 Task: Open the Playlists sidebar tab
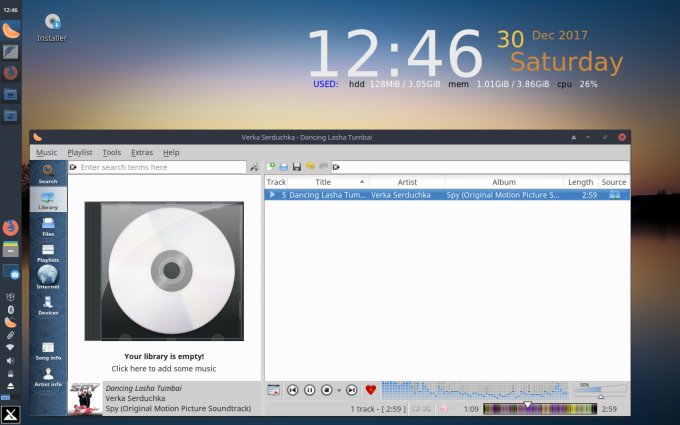[48, 253]
